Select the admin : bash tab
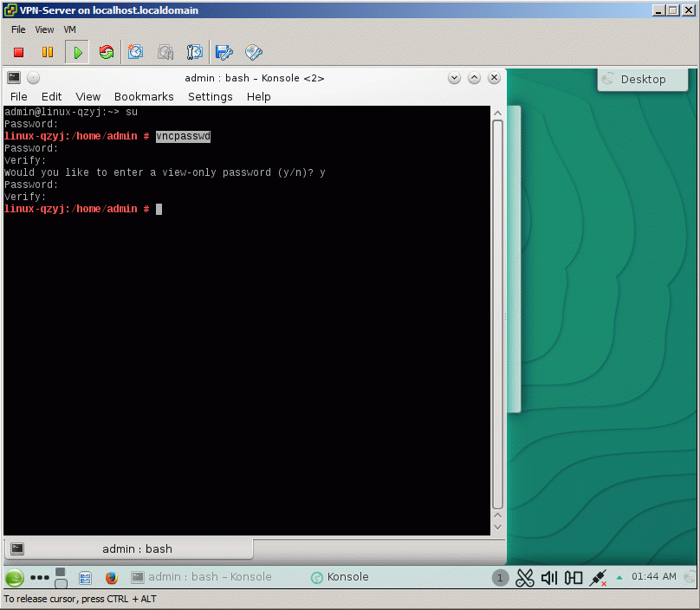The width and height of the screenshot is (700, 610). coord(128,548)
